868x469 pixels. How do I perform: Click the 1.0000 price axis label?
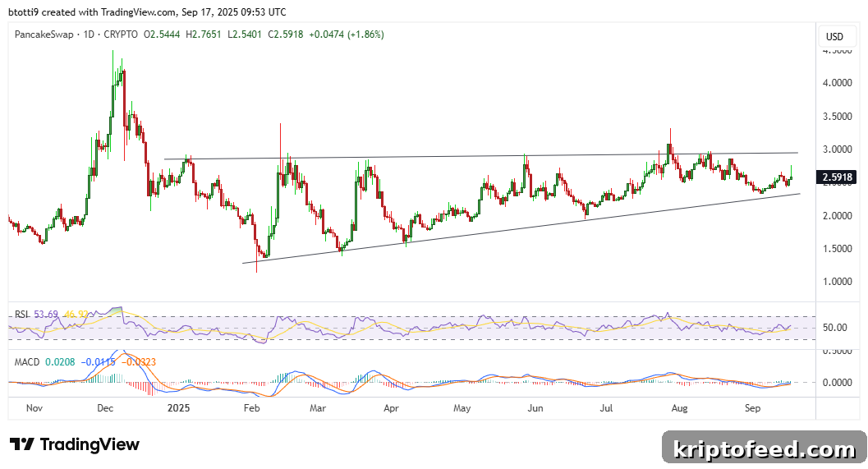pos(838,282)
